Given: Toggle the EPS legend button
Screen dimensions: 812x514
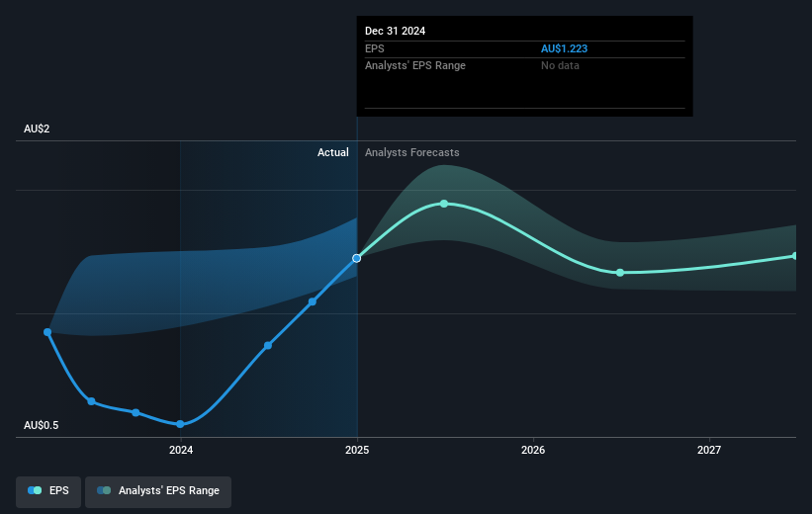Looking at the screenshot, I should pyautogui.click(x=48, y=491).
